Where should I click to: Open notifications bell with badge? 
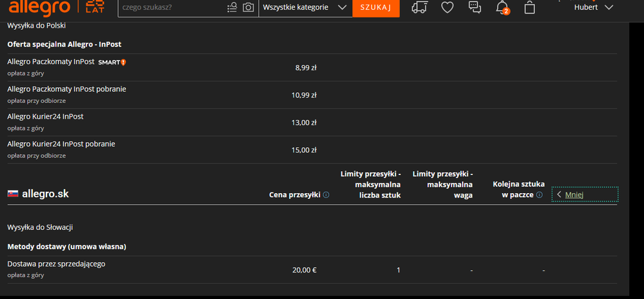click(502, 8)
